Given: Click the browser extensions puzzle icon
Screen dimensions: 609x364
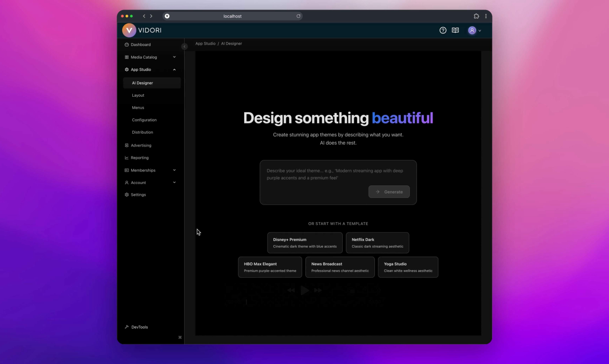Looking at the screenshot, I should 476,16.
